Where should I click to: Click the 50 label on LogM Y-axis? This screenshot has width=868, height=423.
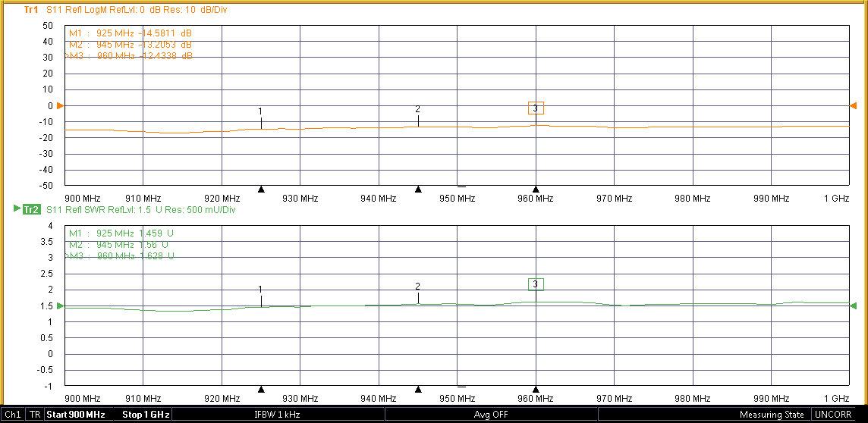tap(47, 26)
